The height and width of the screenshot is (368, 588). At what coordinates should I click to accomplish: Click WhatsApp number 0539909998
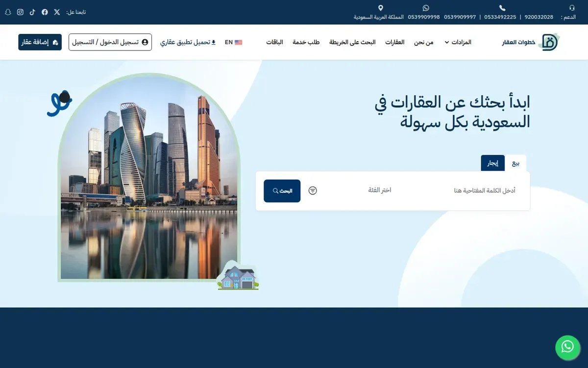(424, 17)
